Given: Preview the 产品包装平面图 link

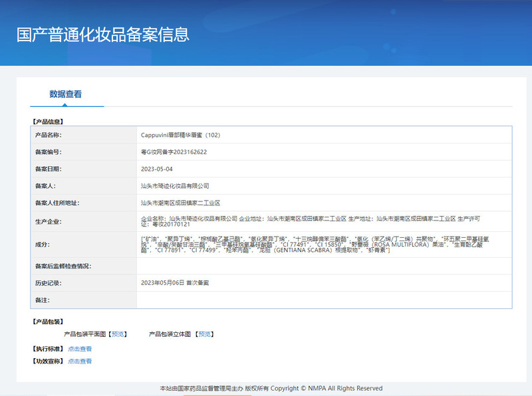Looking at the screenshot, I should pyautogui.click(x=118, y=334).
